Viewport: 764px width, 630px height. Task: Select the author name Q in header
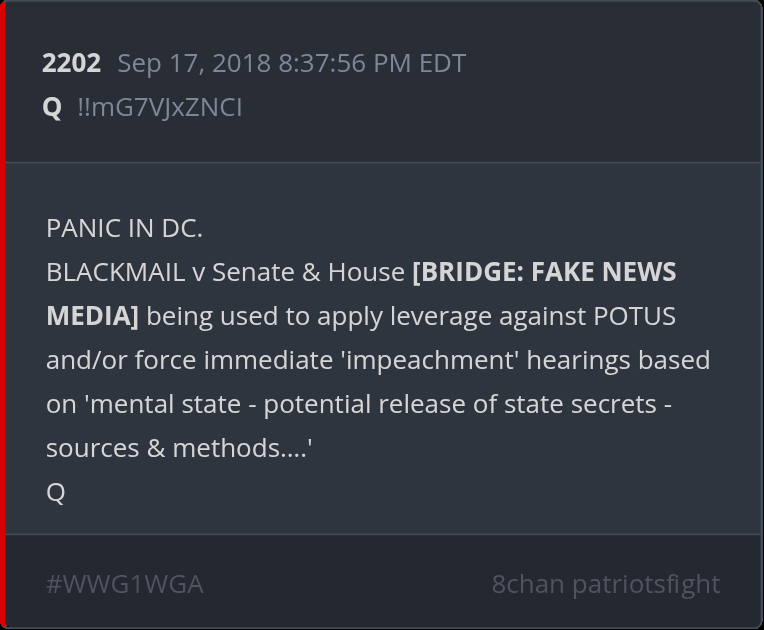[52, 107]
